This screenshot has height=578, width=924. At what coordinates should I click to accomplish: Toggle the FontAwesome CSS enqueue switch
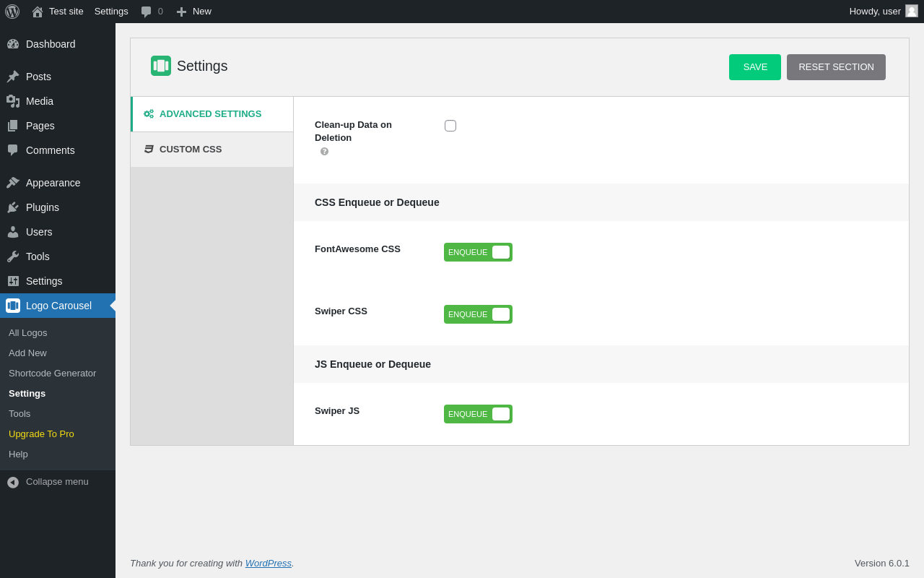pyautogui.click(x=478, y=252)
